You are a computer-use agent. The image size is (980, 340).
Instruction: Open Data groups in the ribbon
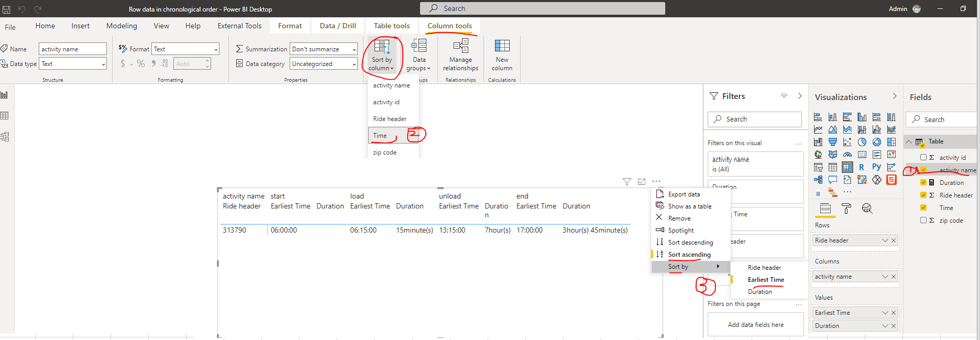(x=419, y=56)
